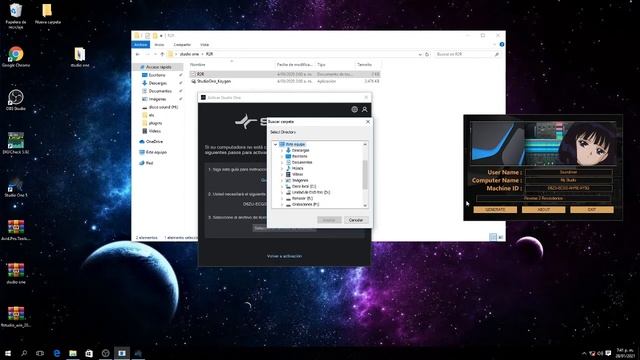Expand Música node in folder dialog
Image resolution: width=640 pixels, height=360 pixels.
point(282,169)
